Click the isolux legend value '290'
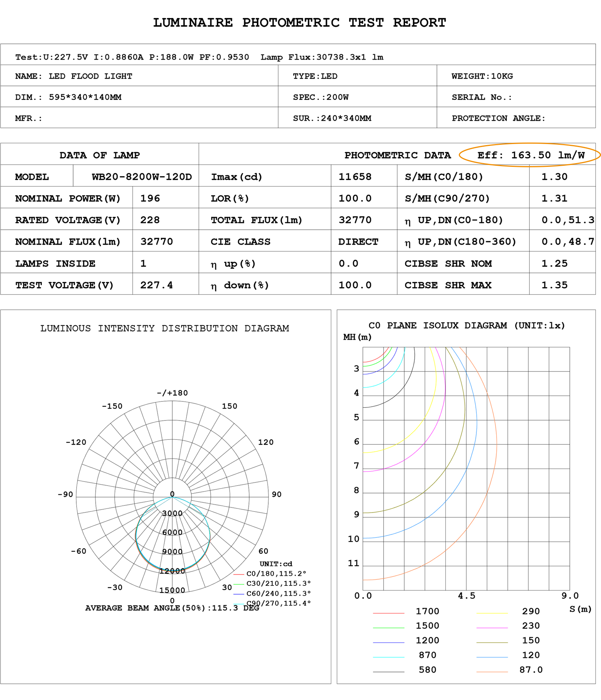 coord(531,611)
